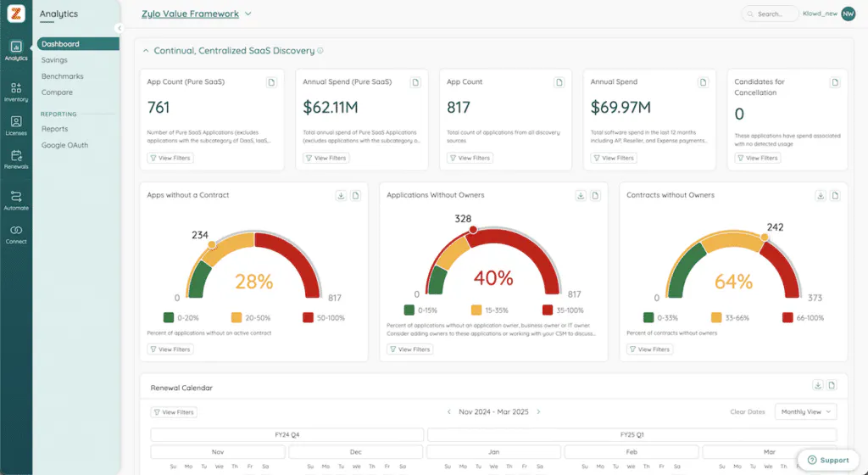
Task: Select Compare in the Analytics menu
Action: (57, 92)
